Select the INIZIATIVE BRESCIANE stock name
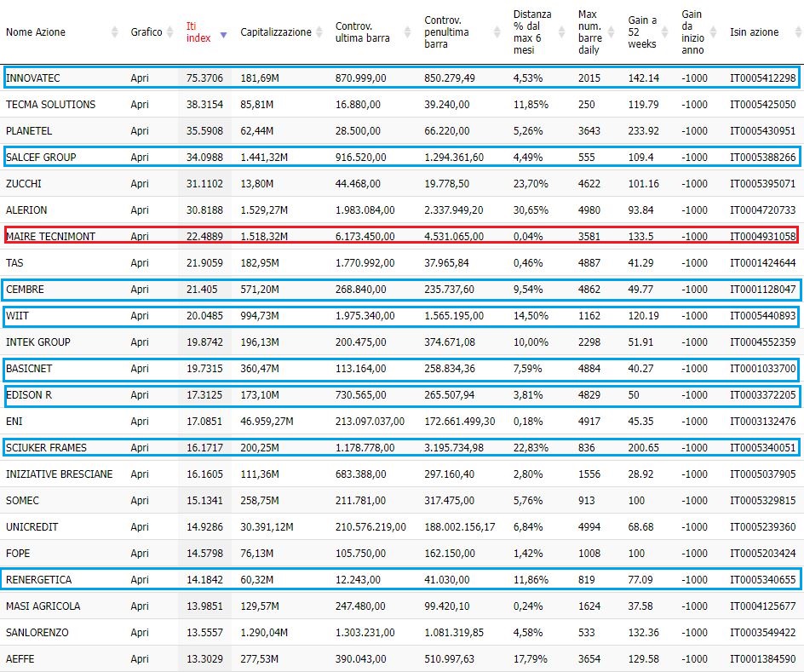The image size is (804, 672). (59, 474)
